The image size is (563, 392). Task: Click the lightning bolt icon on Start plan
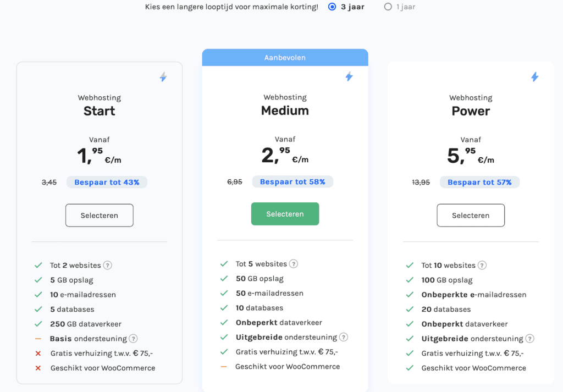coord(163,78)
